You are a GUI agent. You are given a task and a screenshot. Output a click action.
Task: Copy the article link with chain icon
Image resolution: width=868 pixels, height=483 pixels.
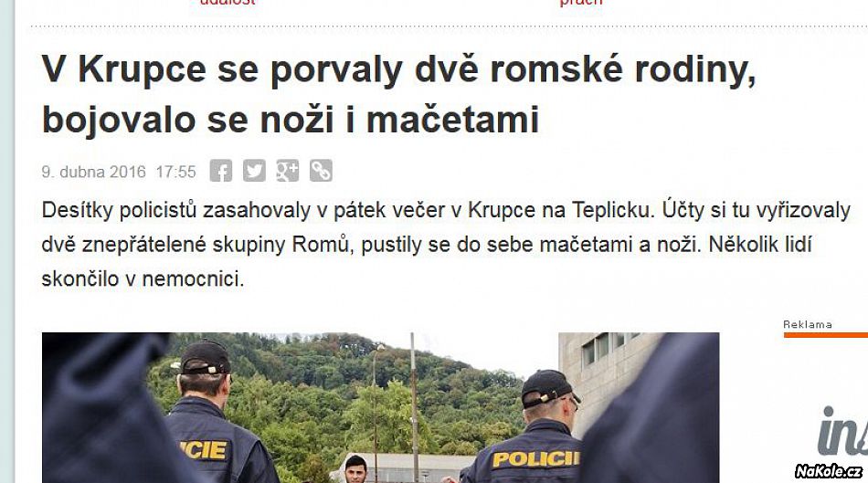pyautogui.click(x=321, y=171)
